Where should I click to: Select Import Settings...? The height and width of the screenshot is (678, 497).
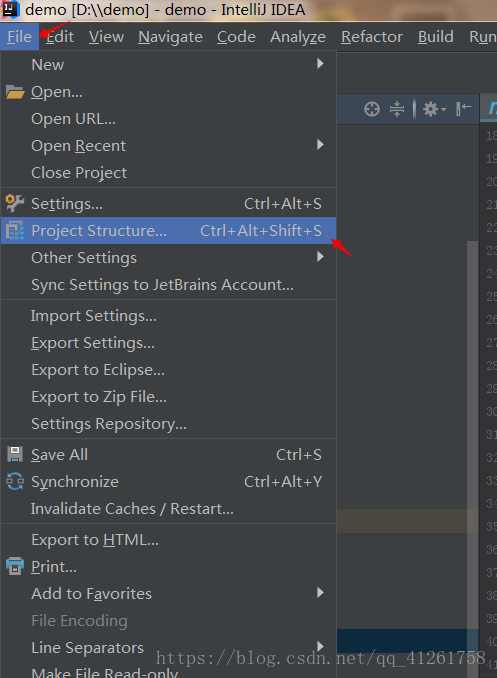tap(169, 316)
